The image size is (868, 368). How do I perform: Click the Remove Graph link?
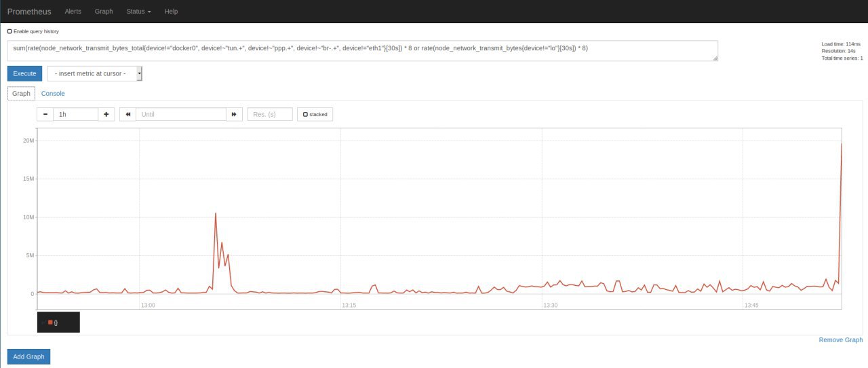841,339
